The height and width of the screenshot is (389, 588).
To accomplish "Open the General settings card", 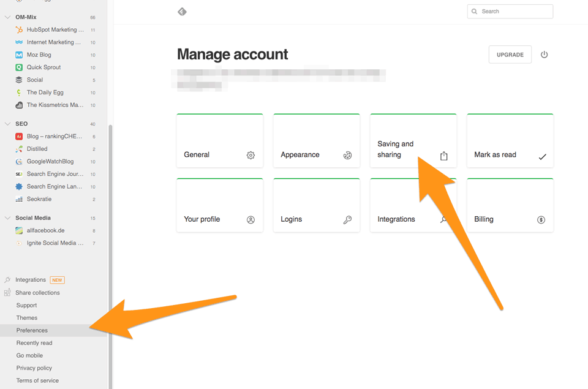I will (x=219, y=141).
